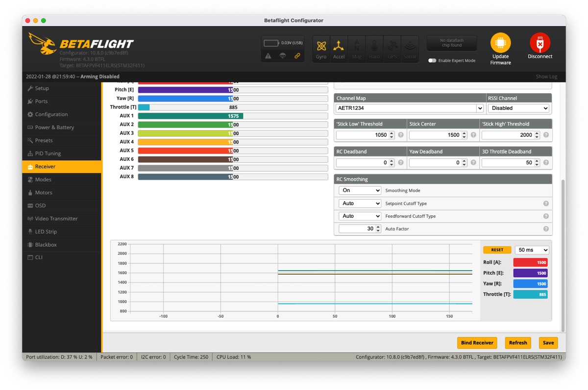Click the battery voltage indicator icon
This screenshot has height=390, width=588.
[271, 43]
